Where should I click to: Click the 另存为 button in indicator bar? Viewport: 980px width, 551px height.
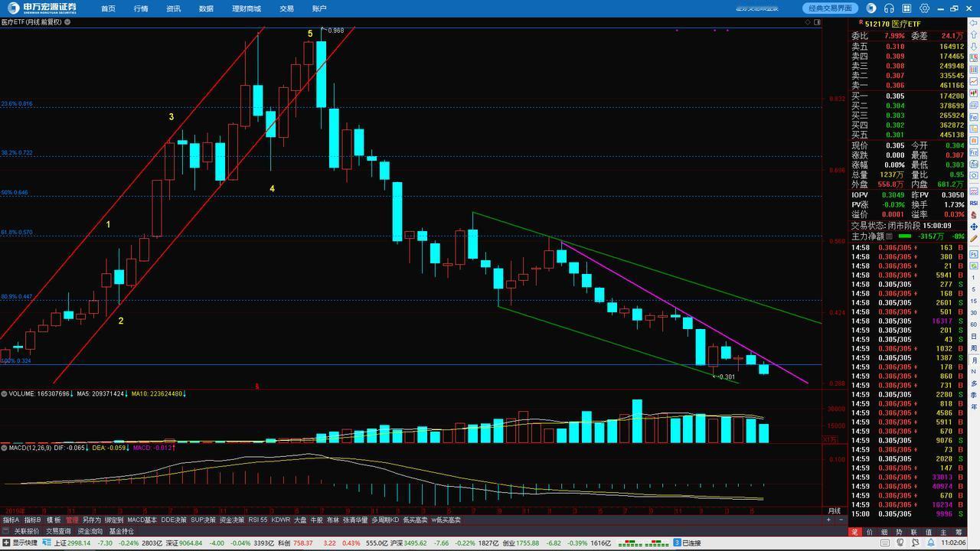click(91, 520)
